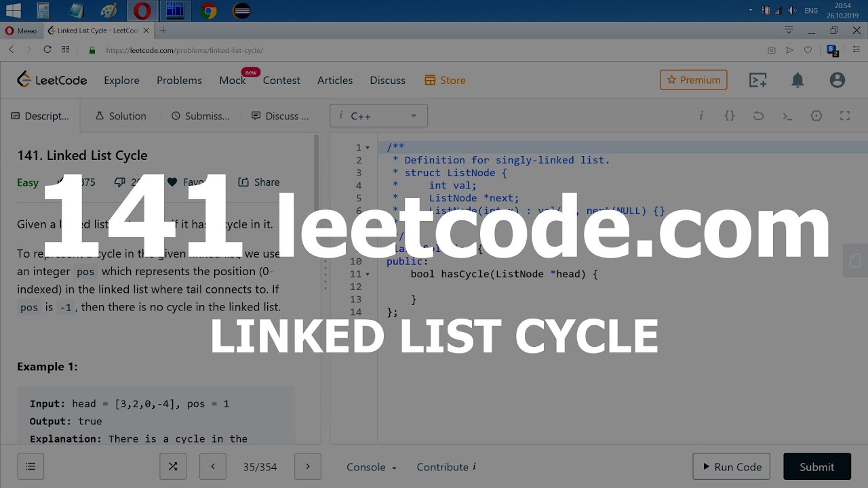Open the user profile avatar
Viewport: 868px width, 488px height.
[837, 80]
